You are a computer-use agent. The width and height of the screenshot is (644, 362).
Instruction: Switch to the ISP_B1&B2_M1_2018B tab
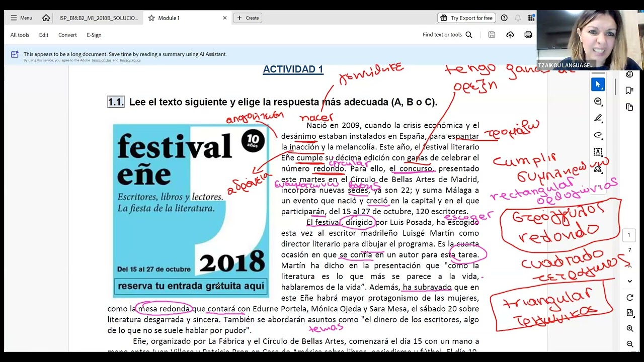(x=98, y=18)
